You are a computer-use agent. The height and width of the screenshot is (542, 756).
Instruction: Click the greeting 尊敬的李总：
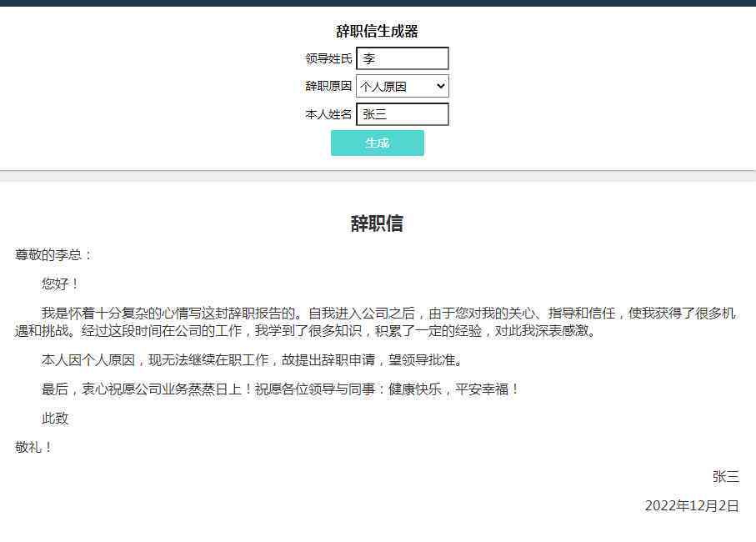[53, 254]
